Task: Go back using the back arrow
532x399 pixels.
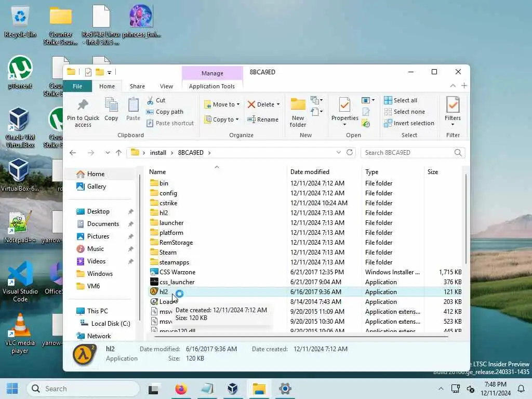Action: click(73, 153)
